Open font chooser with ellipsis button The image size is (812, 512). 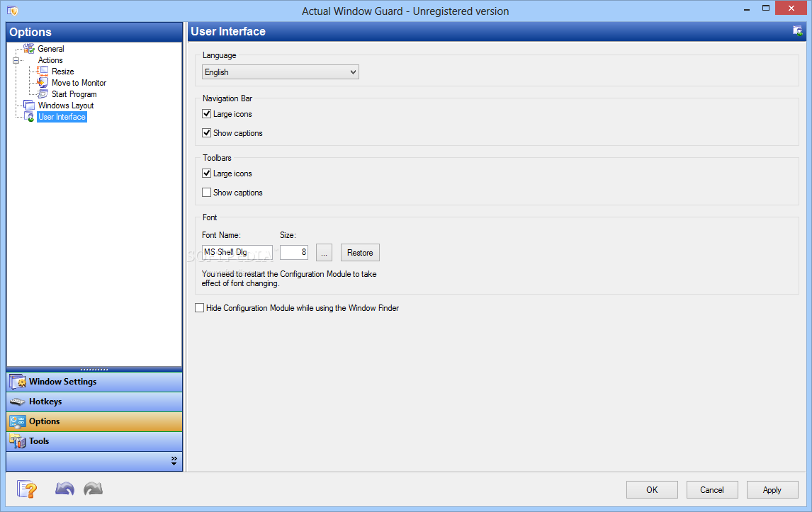(x=325, y=253)
